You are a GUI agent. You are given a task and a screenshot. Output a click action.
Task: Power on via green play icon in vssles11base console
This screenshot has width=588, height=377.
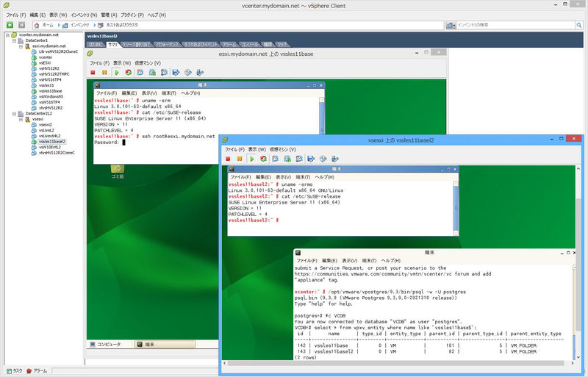click(117, 73)
